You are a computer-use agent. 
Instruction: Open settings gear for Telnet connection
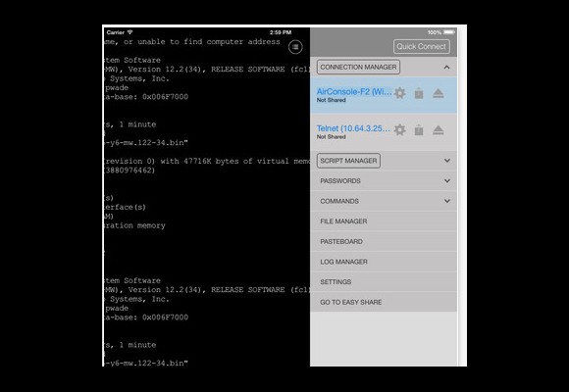coord(399,129)
